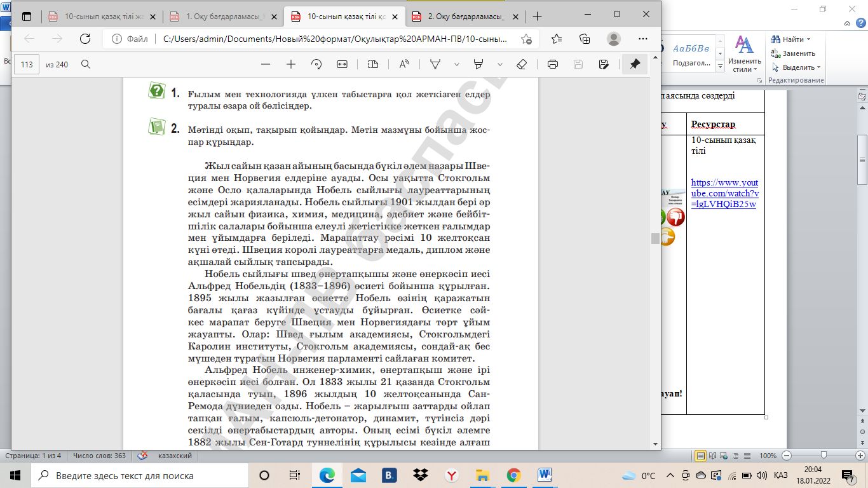
Task: Refresh the PDF page in Edge
Action: coord(85,39)
